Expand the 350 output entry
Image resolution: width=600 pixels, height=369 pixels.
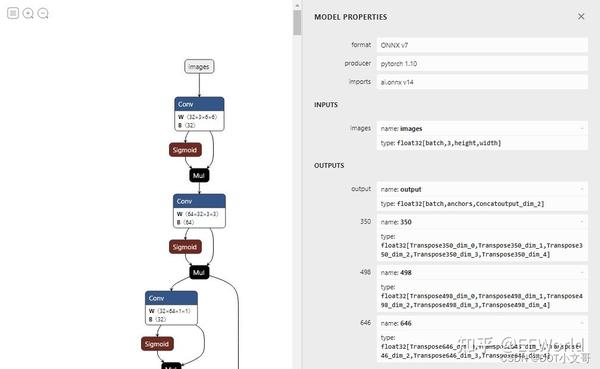pos(582,222)
